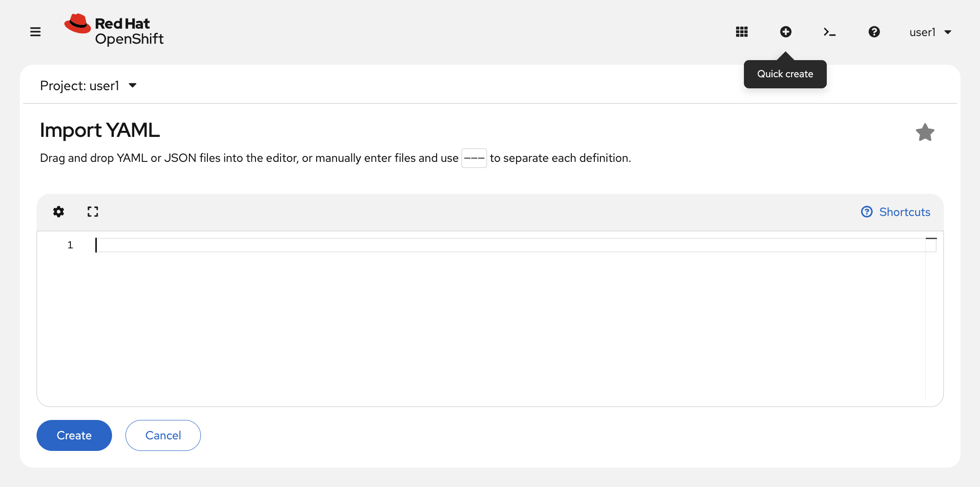Open the Shortcuts help link
Viewport: 980px width, 487px height.
pos(895,212)
